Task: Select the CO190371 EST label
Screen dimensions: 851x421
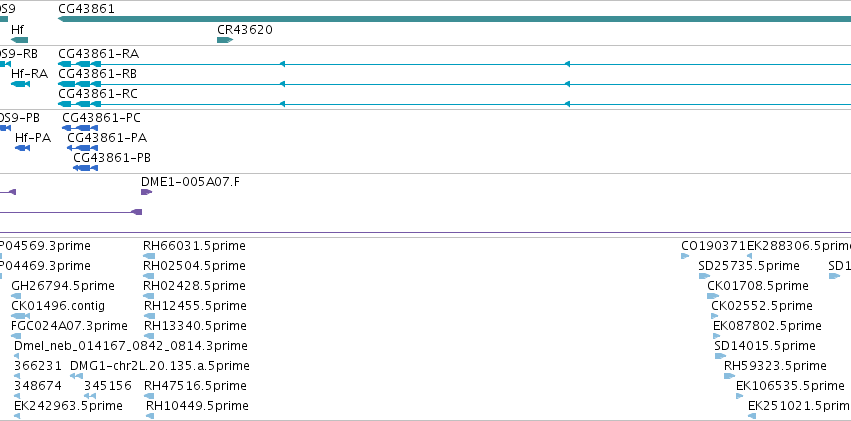Action: (714, 246)
